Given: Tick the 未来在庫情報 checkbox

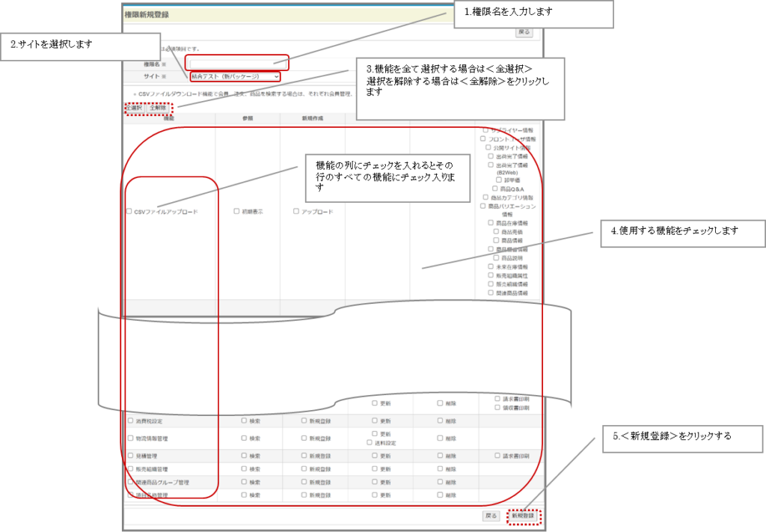Looking at the screenshot, I should (x=490, y=266).
